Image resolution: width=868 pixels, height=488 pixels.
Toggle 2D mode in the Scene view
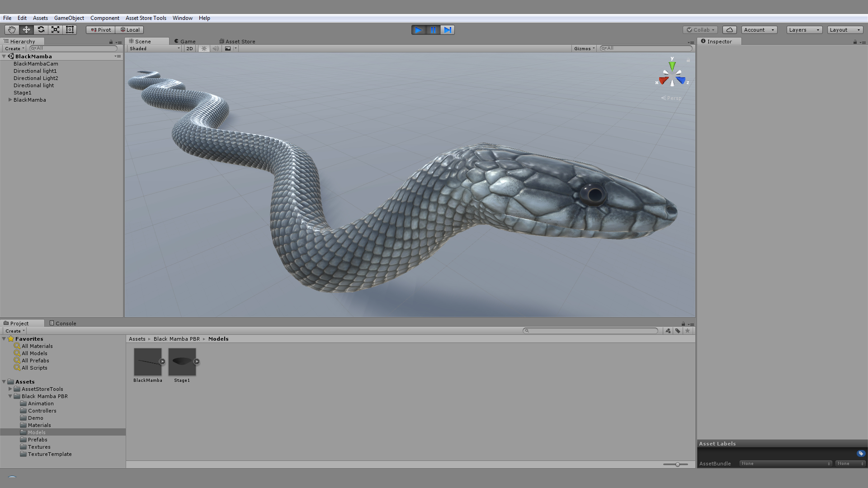[x=189, y=48]
